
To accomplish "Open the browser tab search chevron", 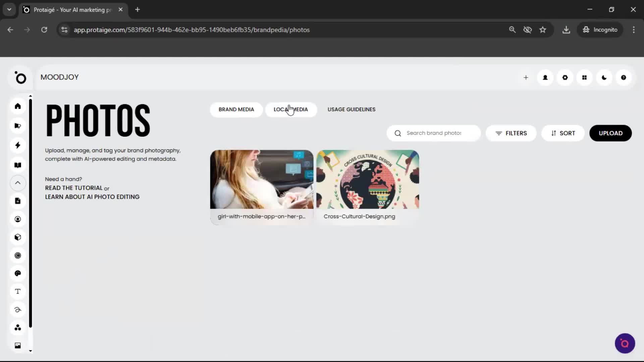I will [x=9, y=9].
